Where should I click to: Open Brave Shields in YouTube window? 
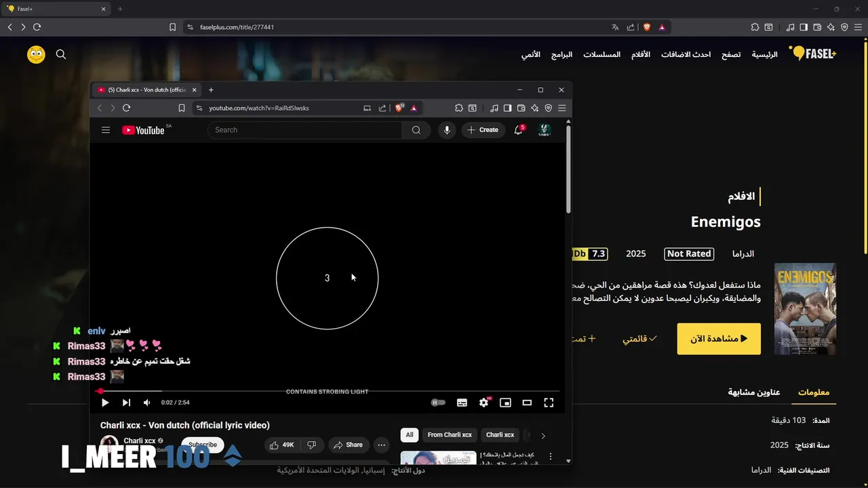coord(400,108)
